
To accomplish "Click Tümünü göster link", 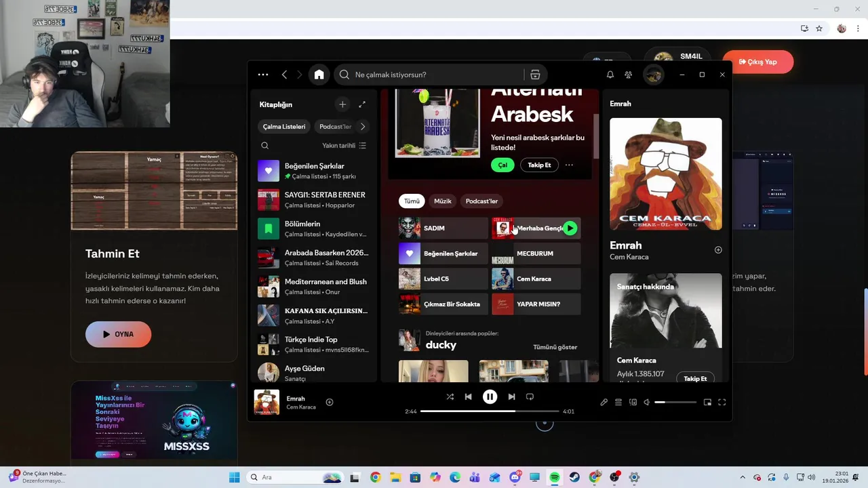I will pyautogui.click(x=555, y=347).
